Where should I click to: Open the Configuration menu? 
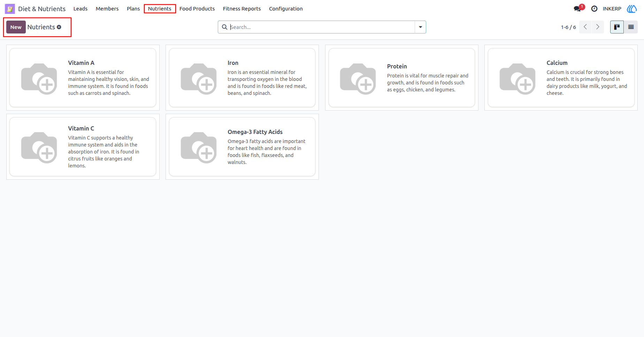pos(286,9)
